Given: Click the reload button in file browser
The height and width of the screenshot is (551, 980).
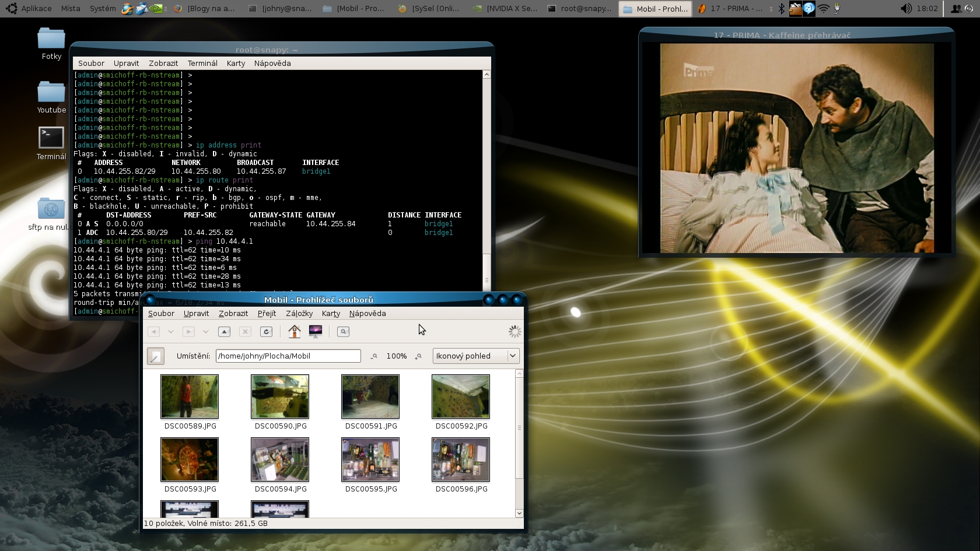Looking at the screenshot, I should coord(266,332).
